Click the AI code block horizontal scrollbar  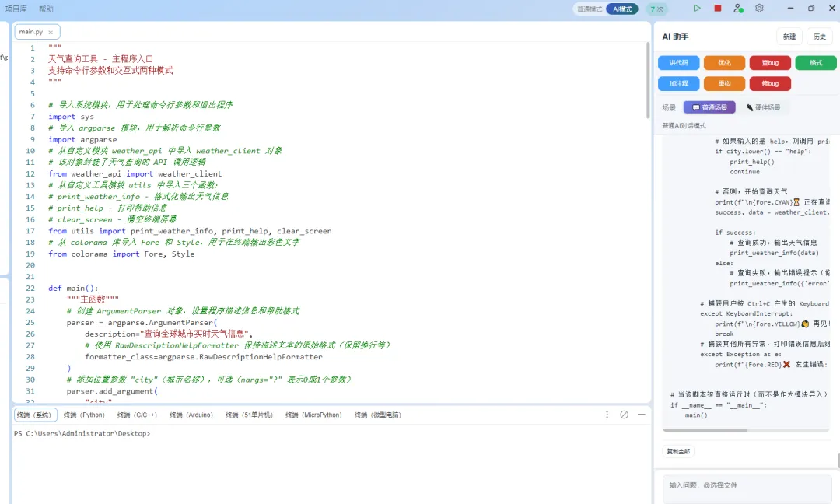tap(705, 429)
